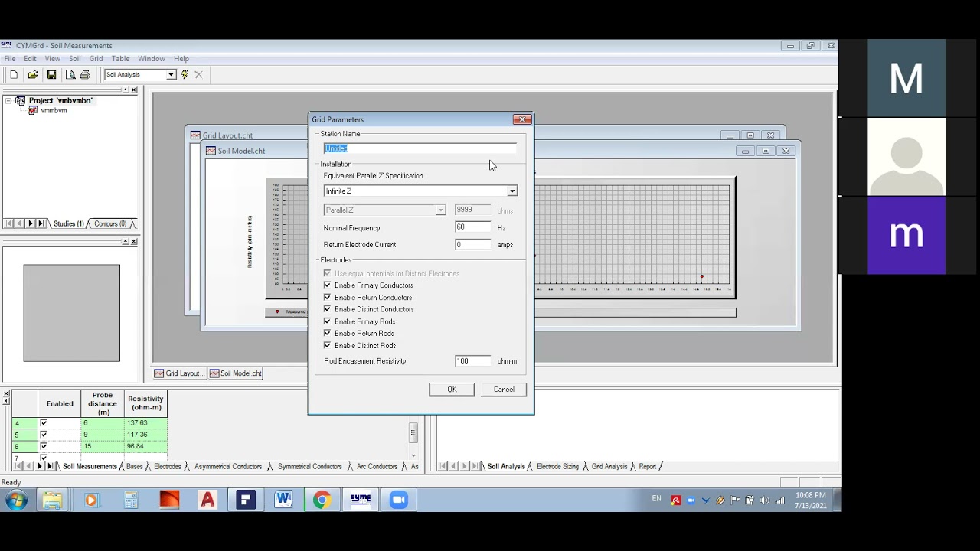Image resolution: width=980 pixels, height=551 pixels.
Task: Switch to the Electrodes table tab
Action: pyautogui.click(x=168, y=467)
